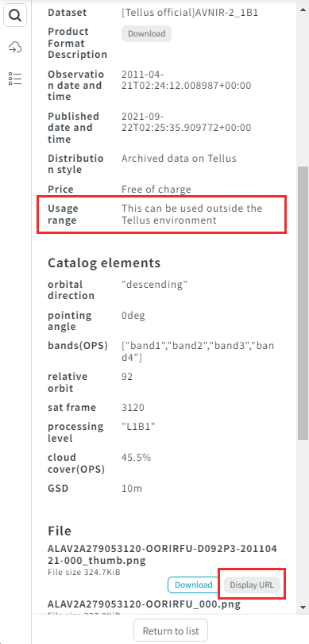Screen dimensions: 309x644
Task: Click the cloud import icon in sidebar
Action: coord(15,48)
